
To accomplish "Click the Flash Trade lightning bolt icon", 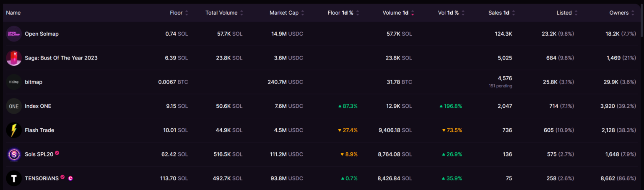I will [x=14, y=130].
